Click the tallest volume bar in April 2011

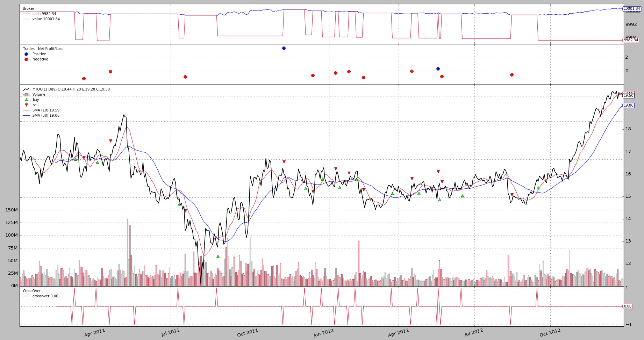128,253
